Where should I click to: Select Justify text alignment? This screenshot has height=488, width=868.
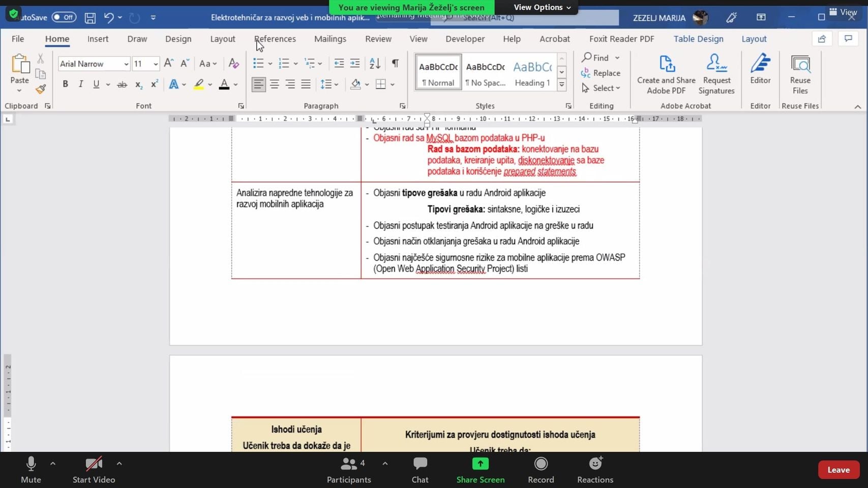(306, 84)
